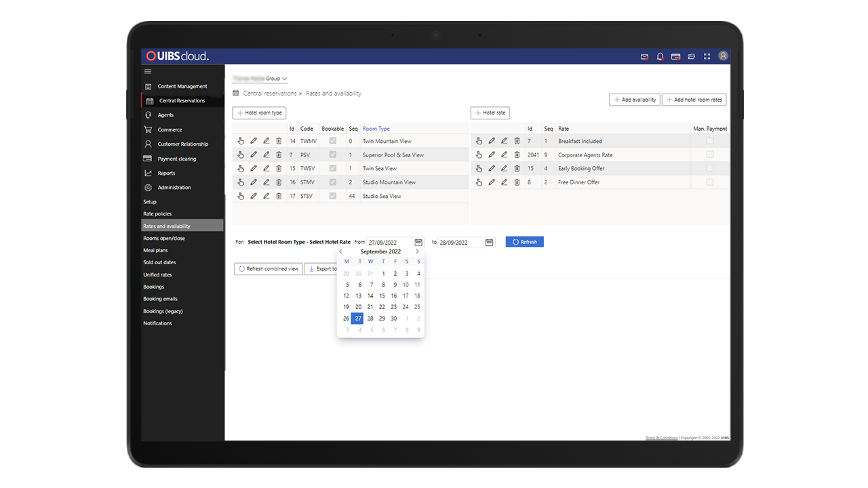Open underlined pencil for Studio Mountain View

pos(267,182)
